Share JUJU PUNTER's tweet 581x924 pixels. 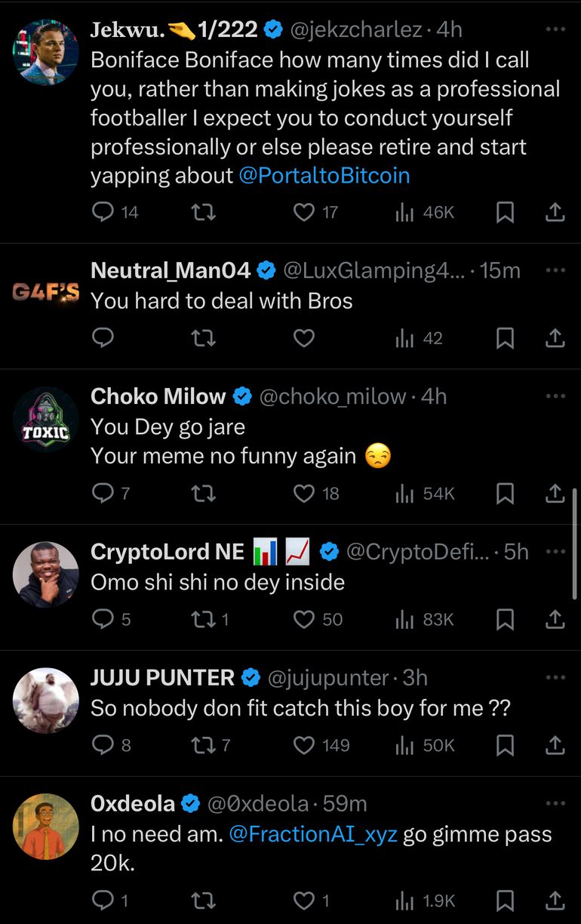pos(555,745)
